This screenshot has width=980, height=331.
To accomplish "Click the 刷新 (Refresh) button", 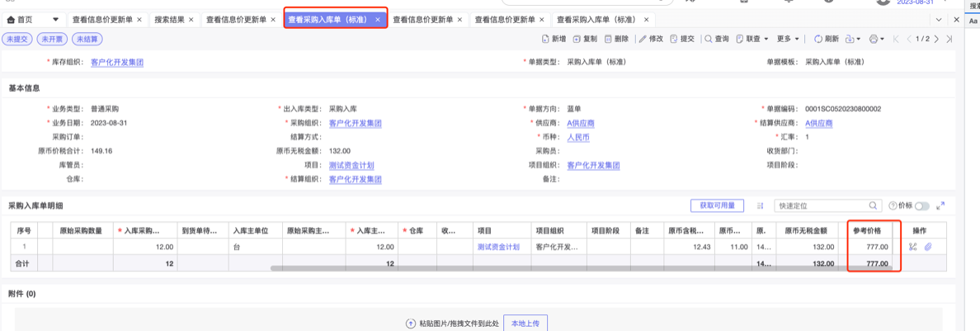I will point(826,39).
